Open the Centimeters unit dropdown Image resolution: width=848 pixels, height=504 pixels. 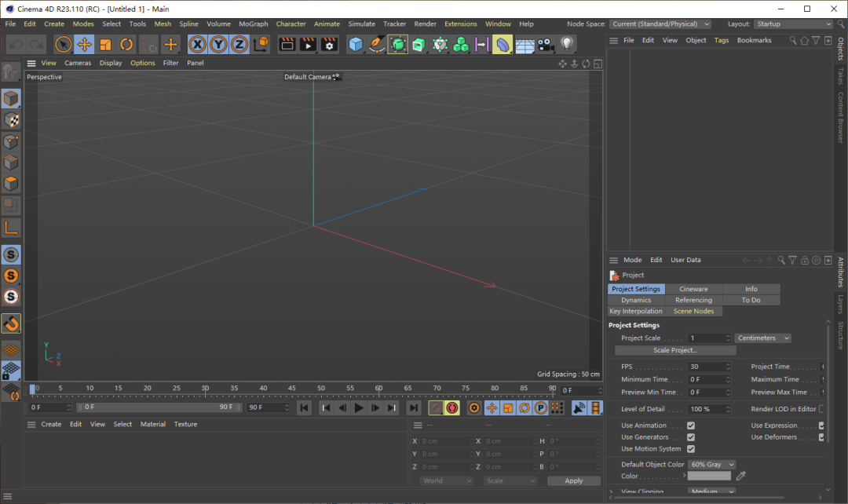(762, 338)
